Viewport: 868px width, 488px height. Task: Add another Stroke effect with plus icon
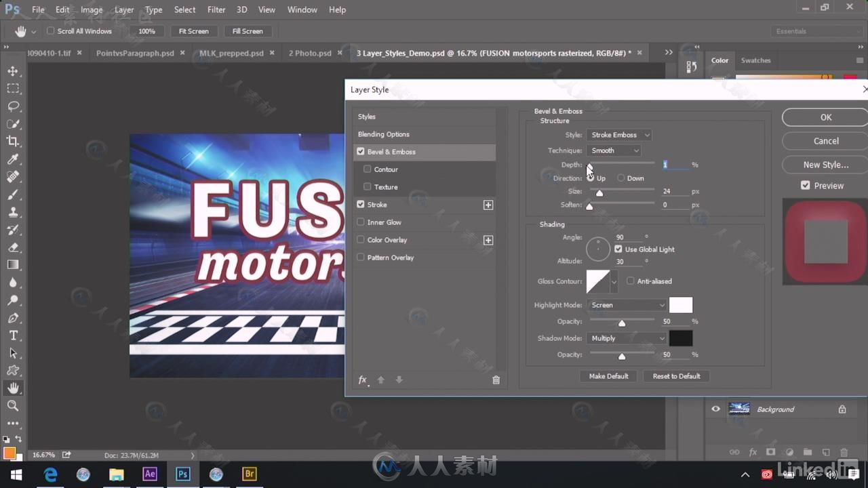pos(488,205)
